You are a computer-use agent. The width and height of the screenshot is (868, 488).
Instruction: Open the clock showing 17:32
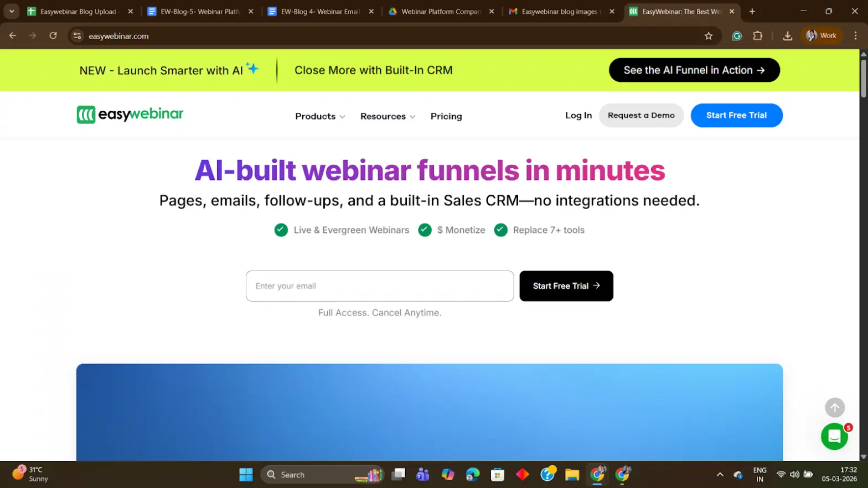839,474
